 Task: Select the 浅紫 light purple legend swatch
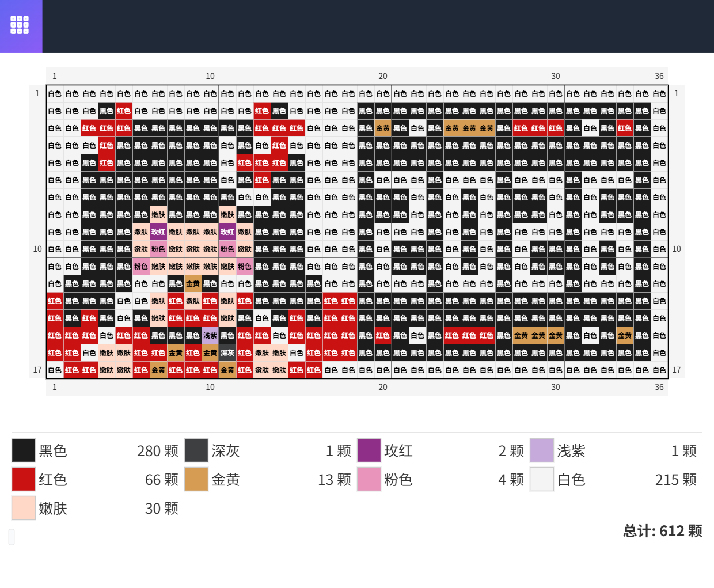(542, 450)
